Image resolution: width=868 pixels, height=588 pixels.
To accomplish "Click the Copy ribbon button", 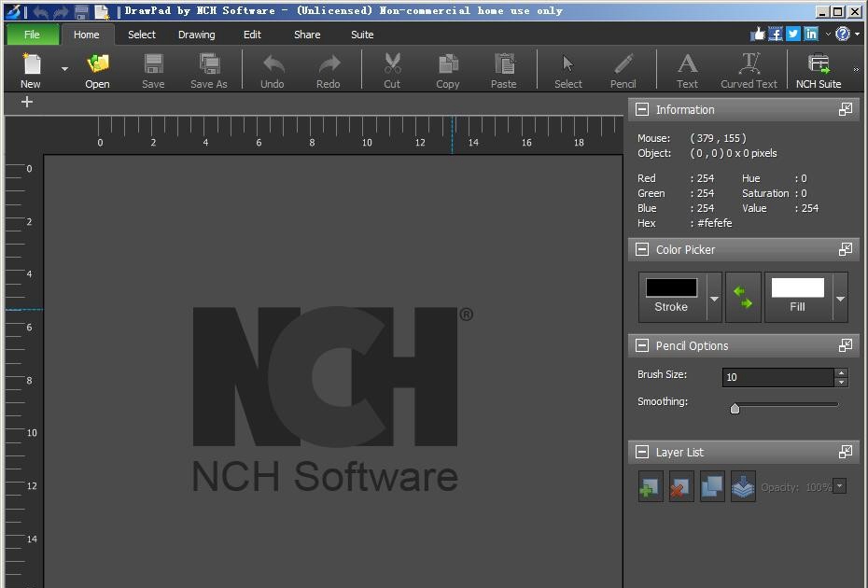I will (x=448, y=70).
